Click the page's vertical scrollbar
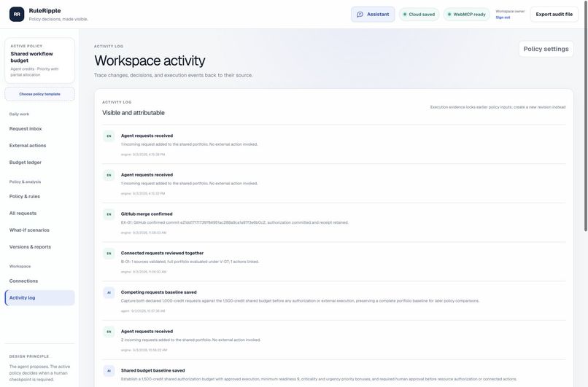This screenshot has height=387, width=588. [585, 116]
